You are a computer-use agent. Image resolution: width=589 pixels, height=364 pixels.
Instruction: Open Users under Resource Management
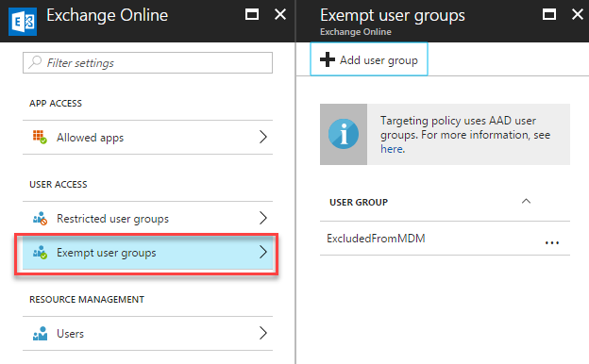click(x=147, y=334)
